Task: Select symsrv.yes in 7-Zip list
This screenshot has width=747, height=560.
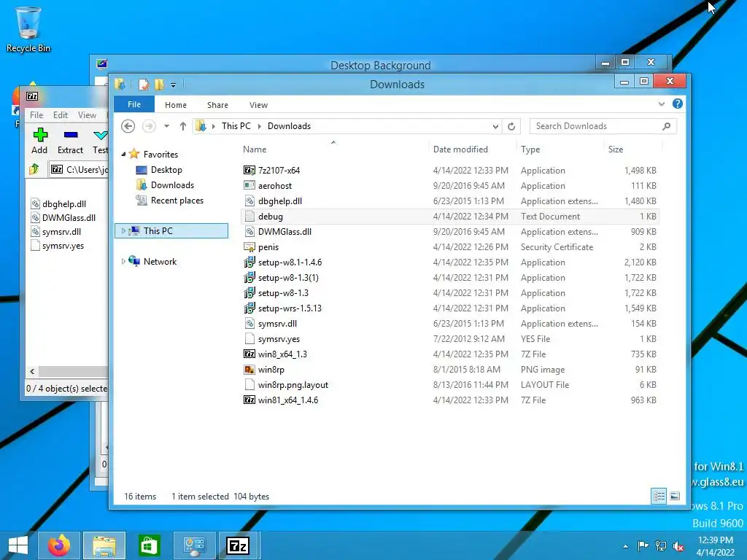Action: [63, 246]
